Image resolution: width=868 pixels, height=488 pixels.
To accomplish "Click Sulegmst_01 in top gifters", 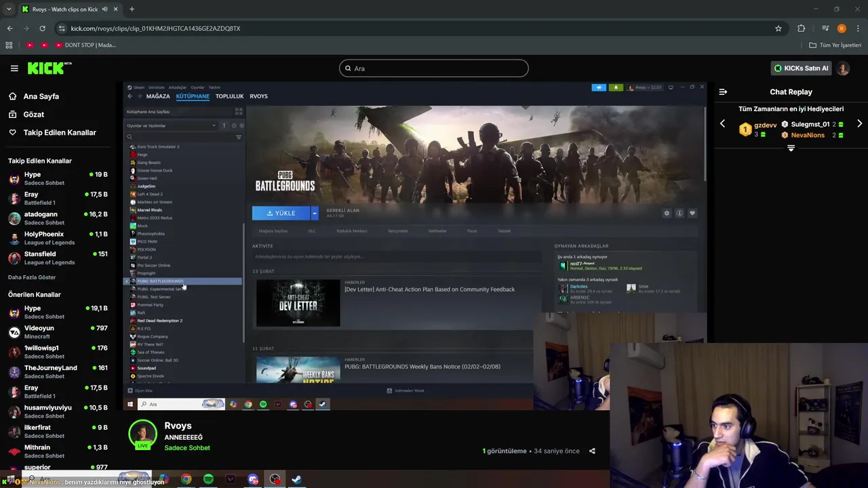I will [810, 125].
